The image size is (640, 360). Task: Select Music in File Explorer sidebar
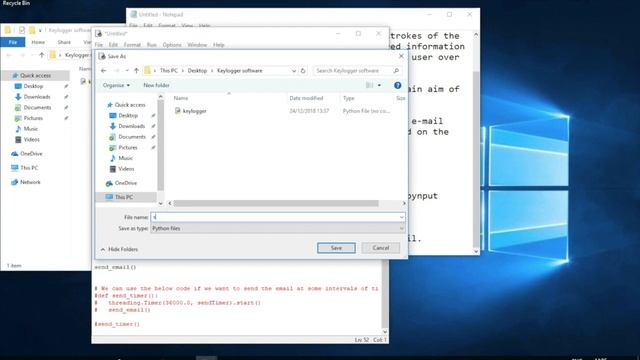click(31, 129)
